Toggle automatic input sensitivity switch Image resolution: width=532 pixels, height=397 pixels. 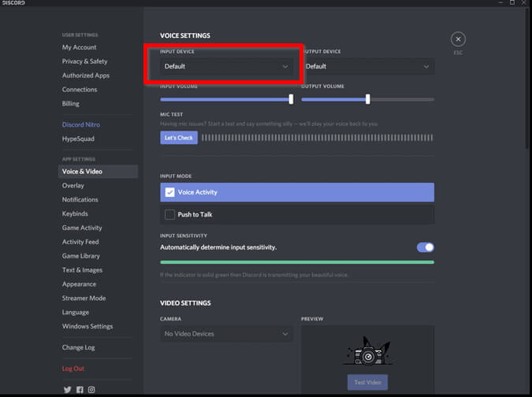(425, 247)
